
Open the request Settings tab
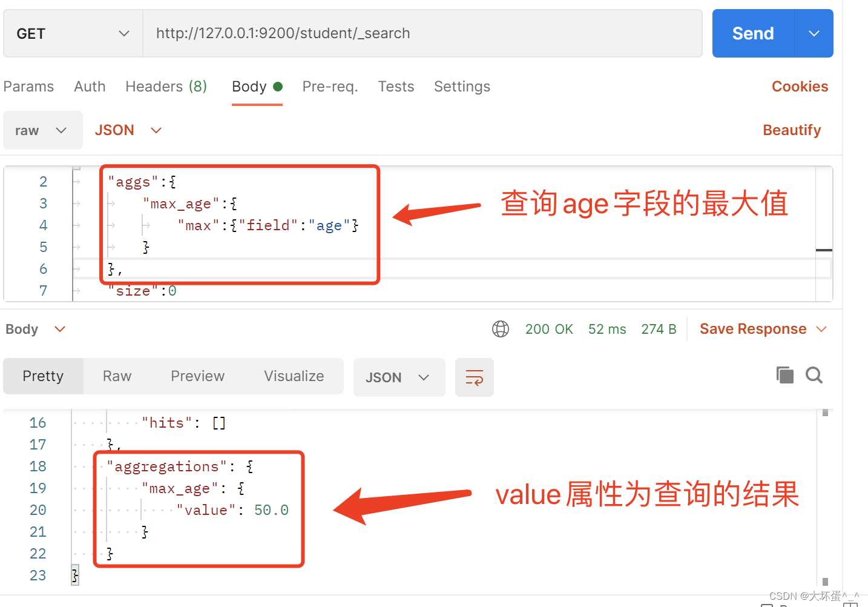[x=462, y=87]
